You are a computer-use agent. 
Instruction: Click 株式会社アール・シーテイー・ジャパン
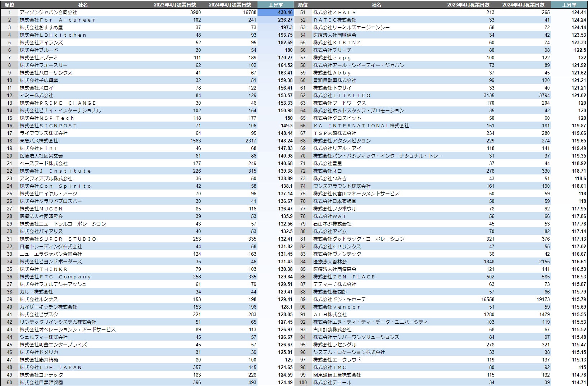pos(359,65)
